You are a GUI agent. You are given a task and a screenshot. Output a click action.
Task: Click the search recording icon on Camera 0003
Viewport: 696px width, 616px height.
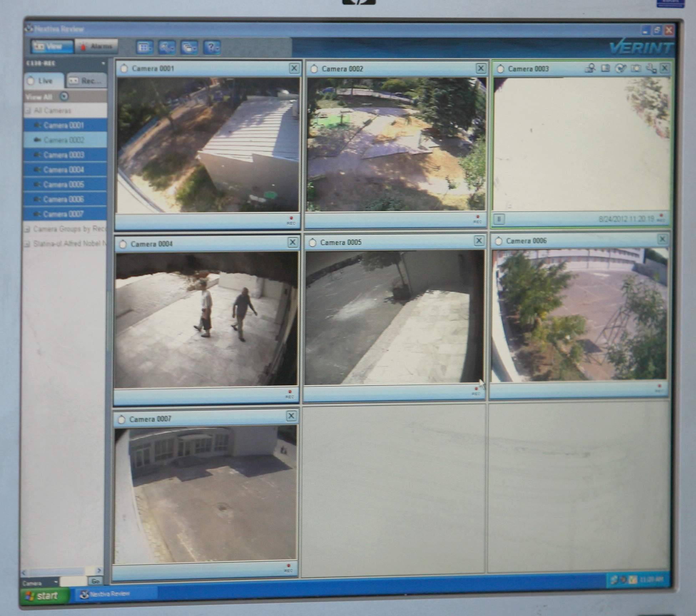[590, 68]
